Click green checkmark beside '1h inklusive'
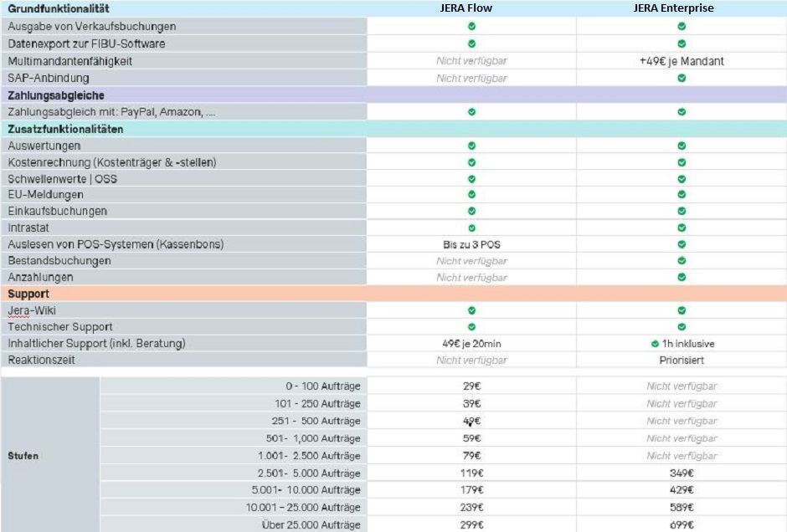The height and width of the screenshot is (532, 787). [x=655, y=344]
